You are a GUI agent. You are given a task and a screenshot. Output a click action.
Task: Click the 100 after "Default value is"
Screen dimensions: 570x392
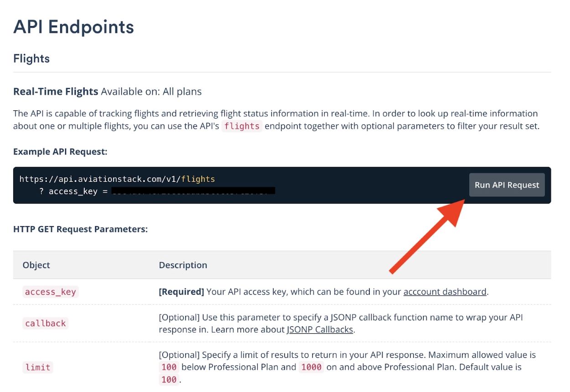pyautogui.click(x=169, y=380)
